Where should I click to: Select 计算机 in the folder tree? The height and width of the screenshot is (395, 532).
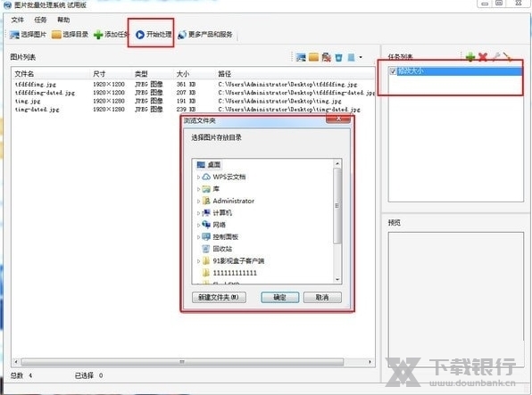222,212
